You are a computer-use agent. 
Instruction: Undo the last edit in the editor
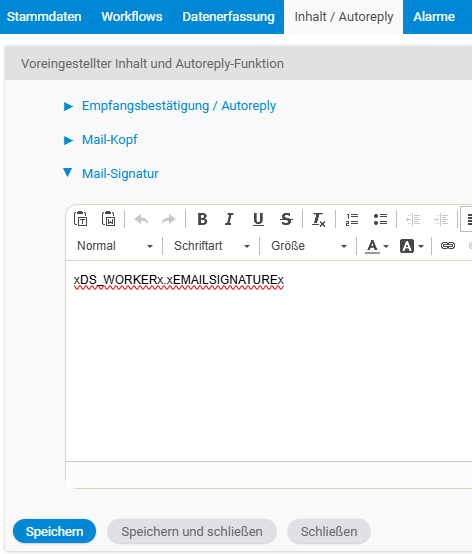coord(141,219)
